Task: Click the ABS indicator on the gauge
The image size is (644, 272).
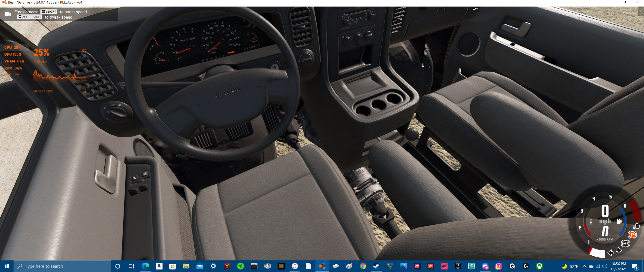Action: click(x=626, y=244)
